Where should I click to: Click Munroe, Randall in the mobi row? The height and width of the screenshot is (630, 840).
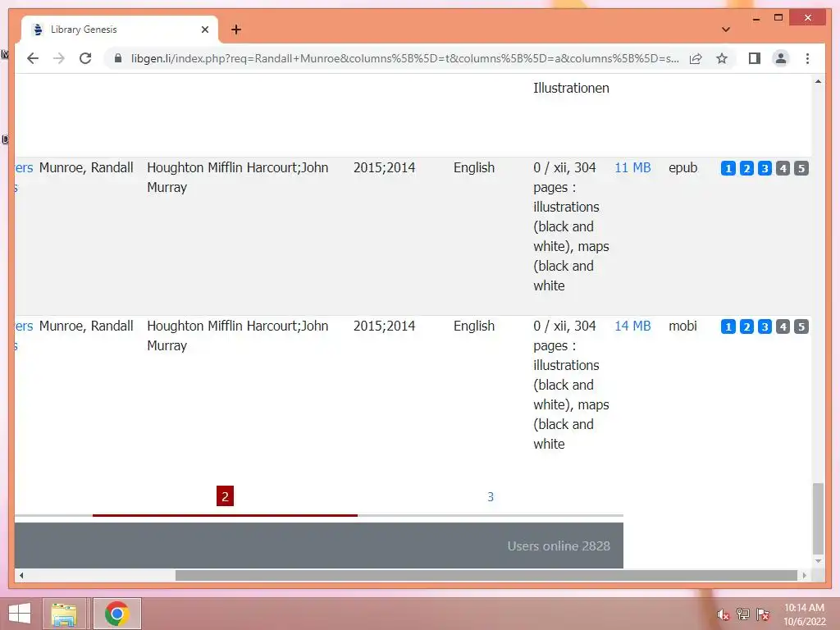coord(86,326)
